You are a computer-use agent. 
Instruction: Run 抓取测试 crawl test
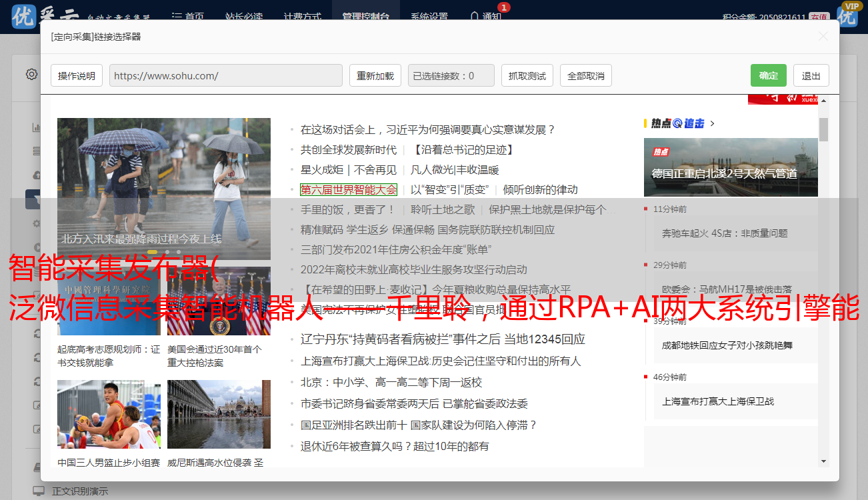tap(527, 75)
